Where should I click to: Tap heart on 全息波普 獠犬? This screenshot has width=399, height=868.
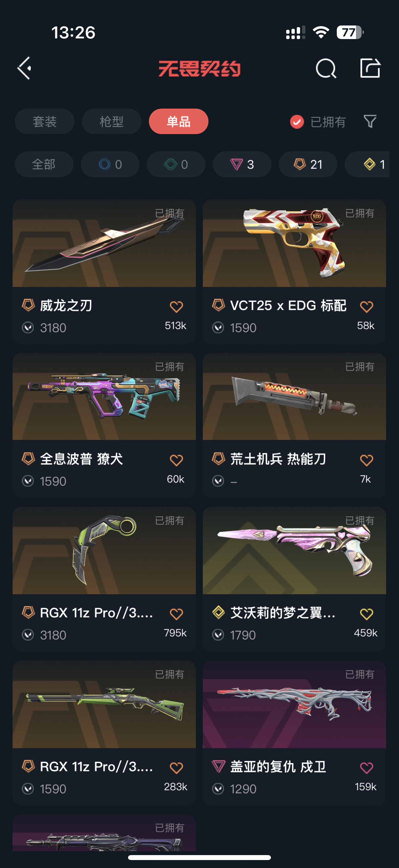coord(176,460)
